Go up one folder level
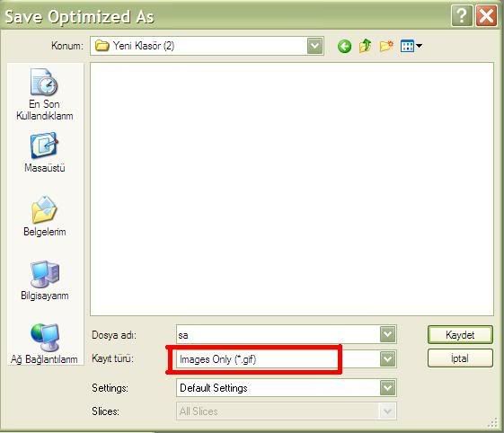The width and height of the screenshot is (504, 433). click(x=366, y=46)
